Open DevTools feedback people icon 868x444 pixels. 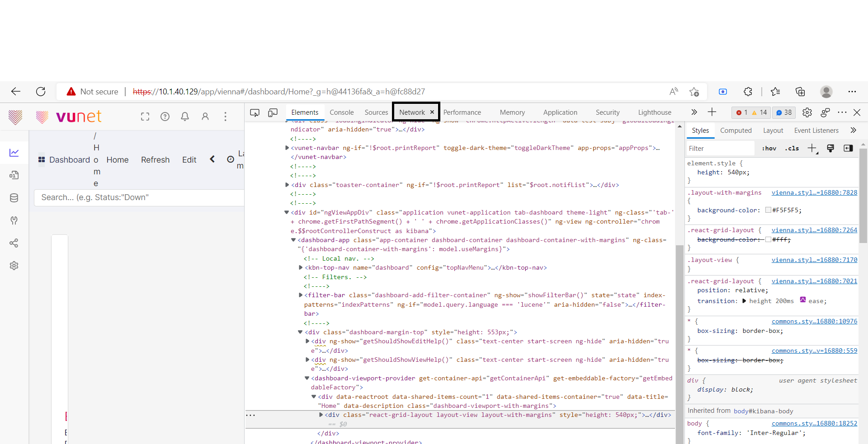(825, 112)
